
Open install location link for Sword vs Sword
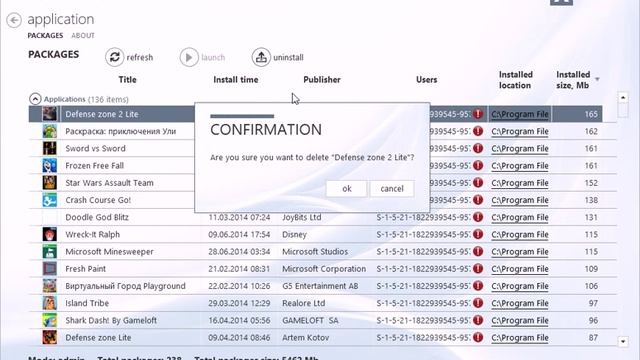(x=520, y=149)
